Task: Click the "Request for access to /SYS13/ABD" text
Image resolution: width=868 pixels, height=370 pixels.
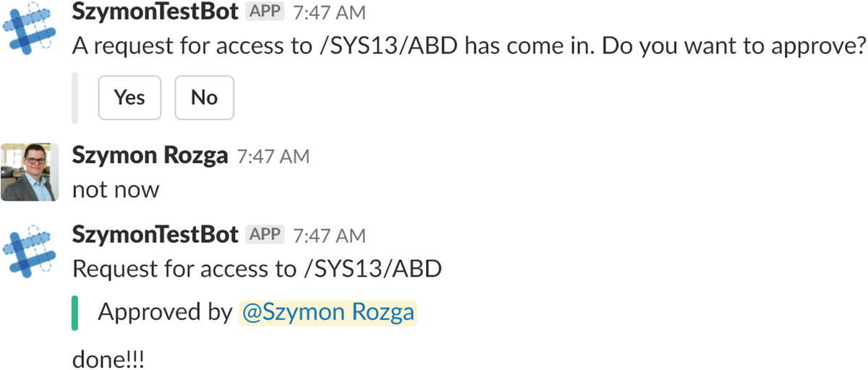Action: (257, 269)
